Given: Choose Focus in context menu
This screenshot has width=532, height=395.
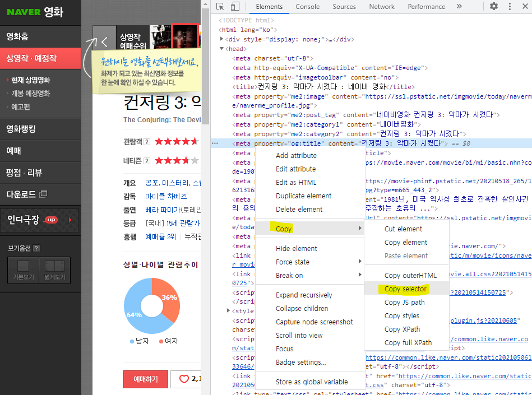Looking at the screenshot, I should coord(284,349).
